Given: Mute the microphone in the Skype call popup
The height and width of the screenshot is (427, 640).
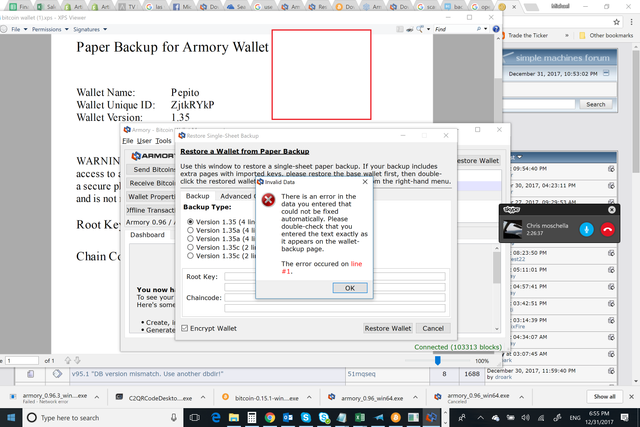Looking at the screenshot, I should coord(587,229).
